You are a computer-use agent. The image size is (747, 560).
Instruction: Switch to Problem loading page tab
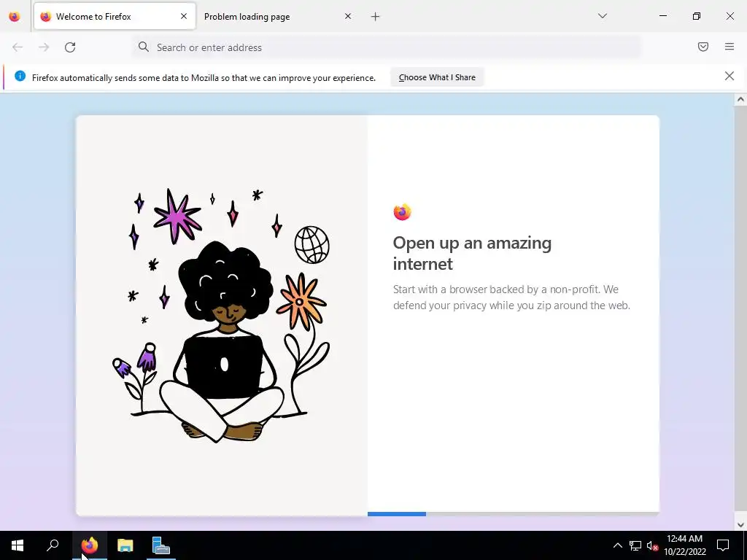[x=278, y=17]
